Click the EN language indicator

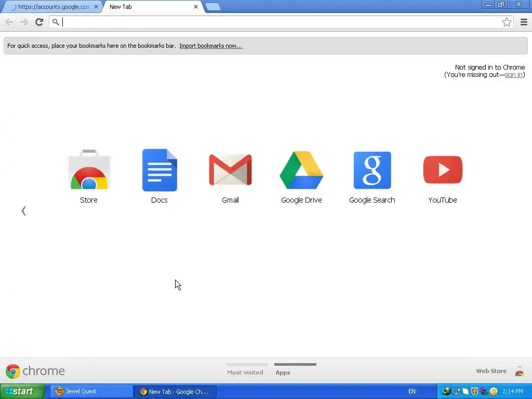412,392
